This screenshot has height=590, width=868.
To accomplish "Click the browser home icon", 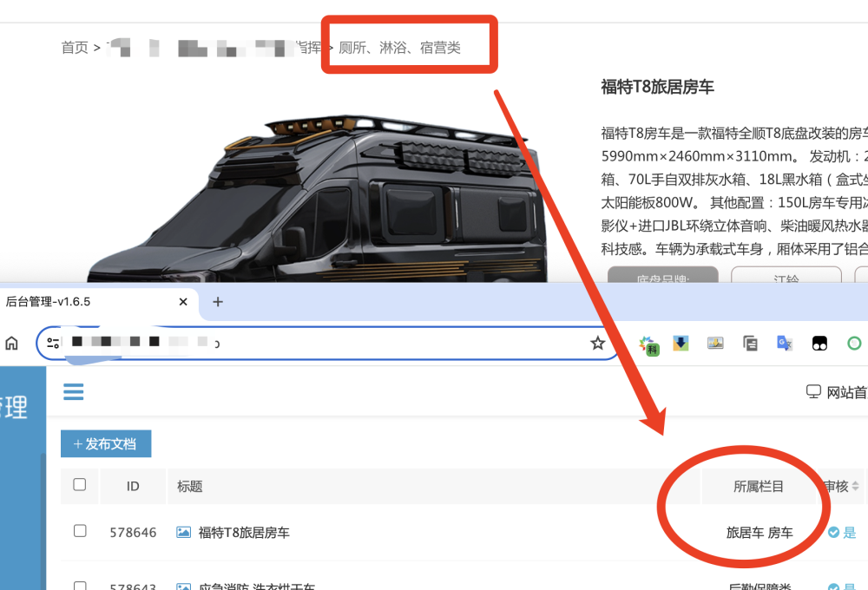I will point(11,343).
